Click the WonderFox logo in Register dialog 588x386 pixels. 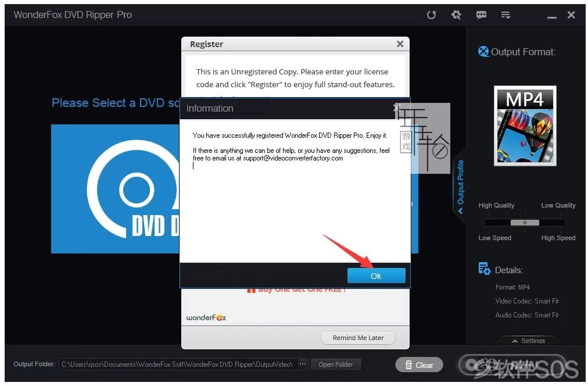[206, 317]
